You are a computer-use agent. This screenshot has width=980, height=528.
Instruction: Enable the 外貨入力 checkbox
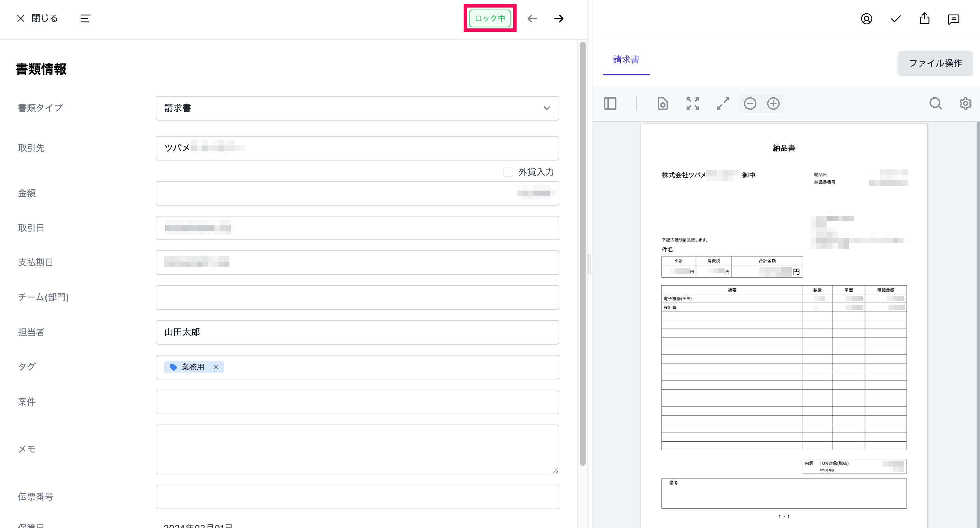pos(508,172)
